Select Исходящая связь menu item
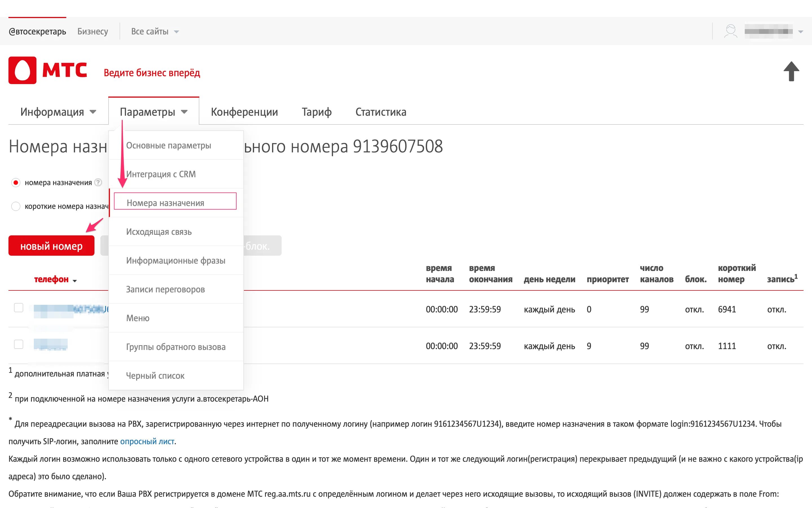The width and height of the screenshot is (812, 508). tap(176, 232)
